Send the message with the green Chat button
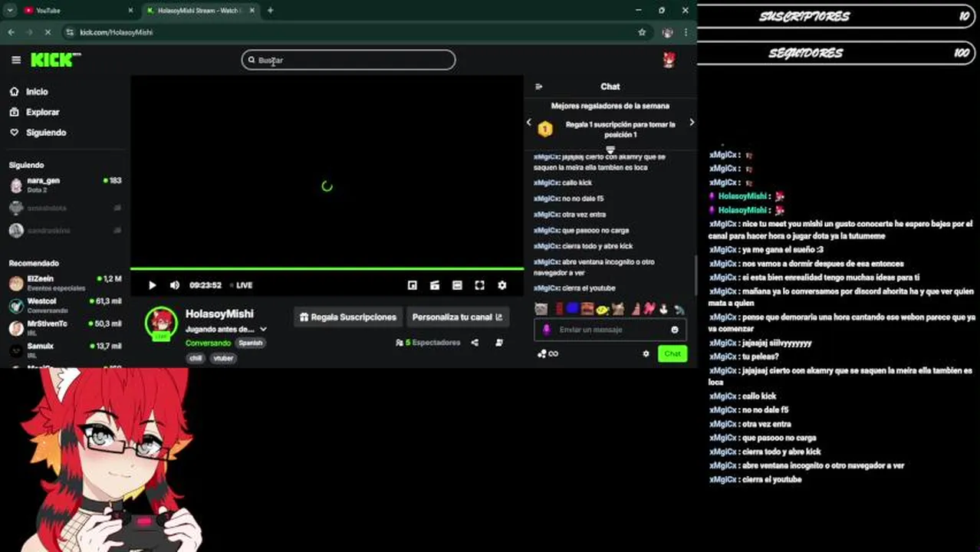This screenshot has height=552, width=980. pos(673,353)
